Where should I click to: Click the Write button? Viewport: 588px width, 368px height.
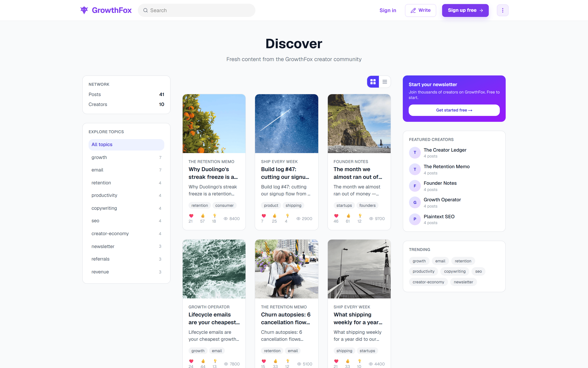pyautogui.click(x=420, y=10)
